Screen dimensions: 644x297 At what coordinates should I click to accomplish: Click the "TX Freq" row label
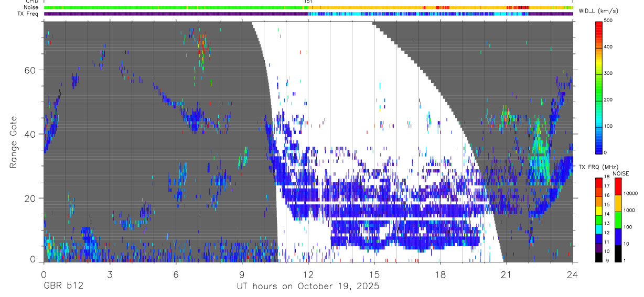coord(28,14)
